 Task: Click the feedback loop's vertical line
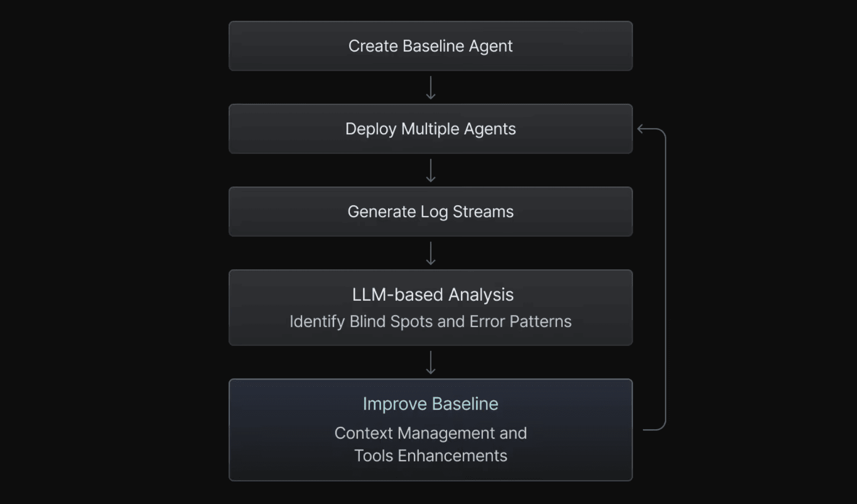(665, 279)
